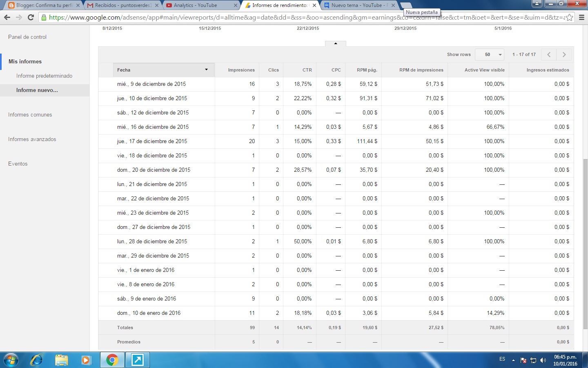Open Informe predeterminado report
The image size is (588, 368).
tap(44, 76)
